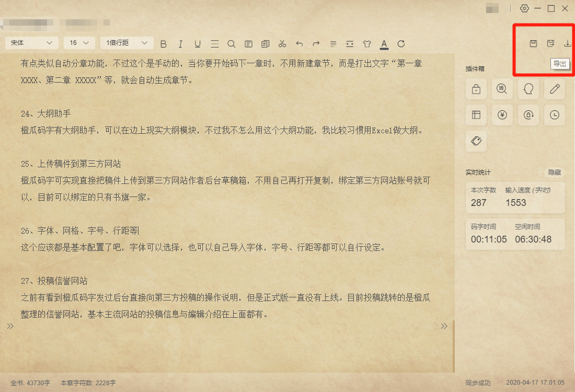Open the stacked cards plugin
The height and width of the screenshot is (392, 575).
coord(476,141)
